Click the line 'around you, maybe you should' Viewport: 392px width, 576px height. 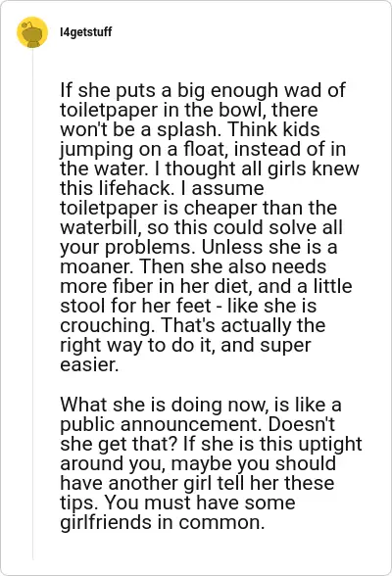click(198, 463)
